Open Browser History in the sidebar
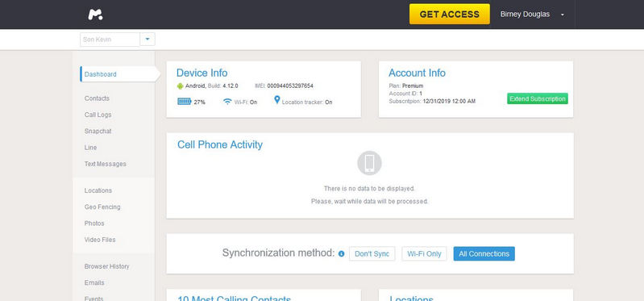 tap(106, 266)
